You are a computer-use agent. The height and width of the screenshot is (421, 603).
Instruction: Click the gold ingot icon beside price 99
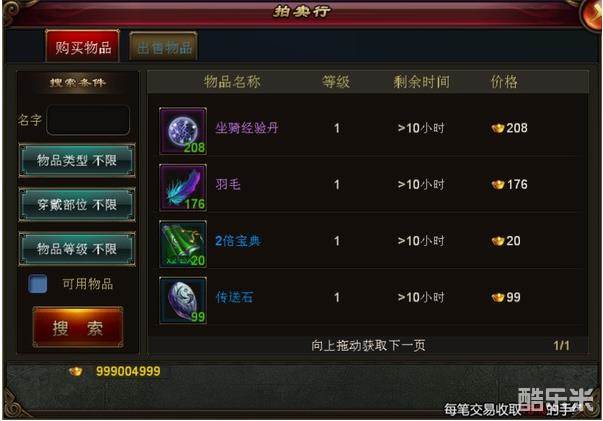click(x=498, y=297)
